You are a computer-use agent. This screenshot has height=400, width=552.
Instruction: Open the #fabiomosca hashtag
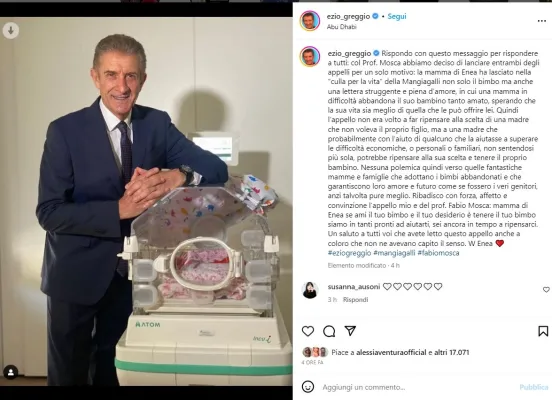pos(438,253)
